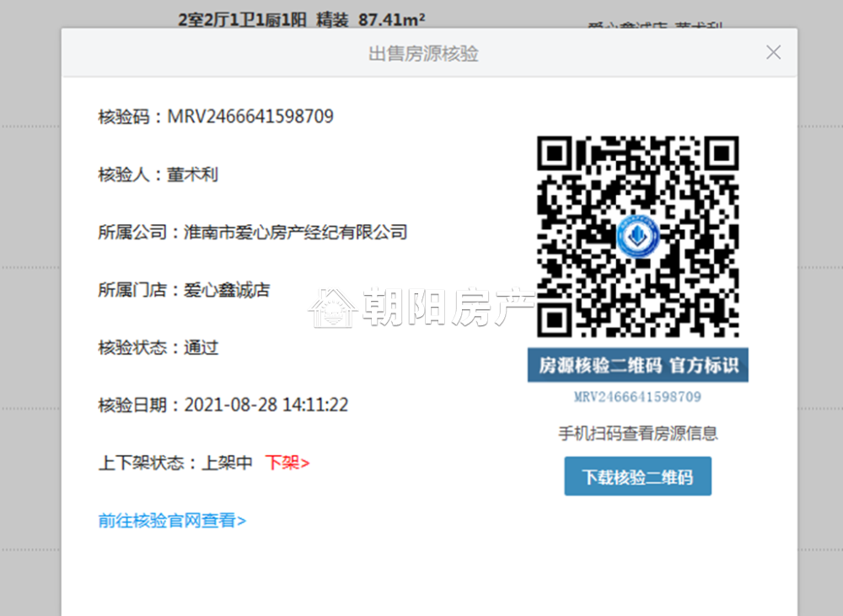Close the 出售房源核验 dialog
843x616 pixels.
[773, 53]
